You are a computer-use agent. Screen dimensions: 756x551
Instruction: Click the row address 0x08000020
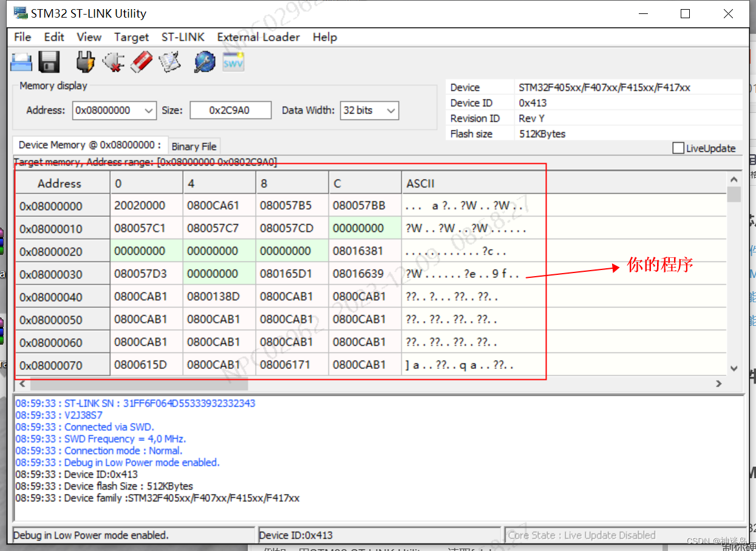pyautogui.click(x=63, y=251)
